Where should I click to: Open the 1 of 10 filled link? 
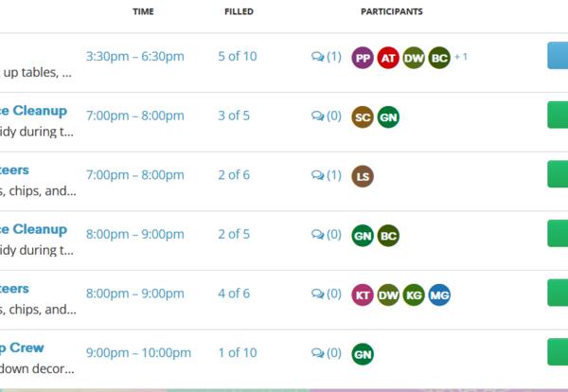click(x=237, y=353)
